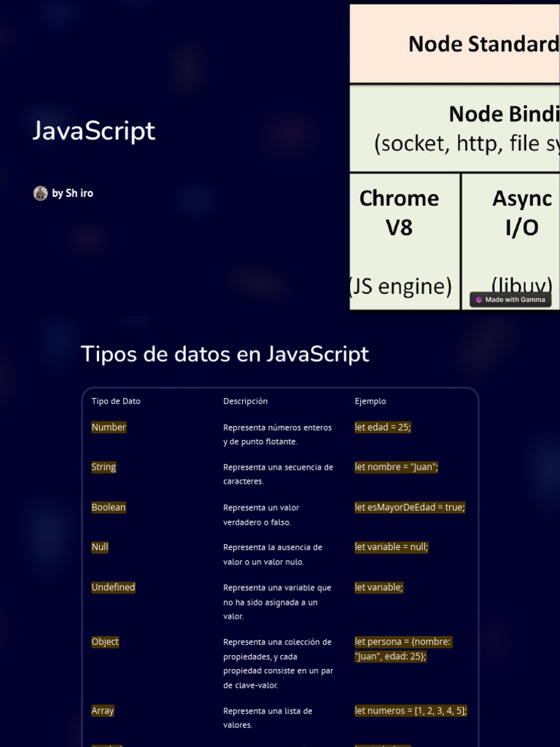Screen dimensions: 560x747
Task: Click the 'Tipo de Dato' column header
Action: [x=116, y=401]
